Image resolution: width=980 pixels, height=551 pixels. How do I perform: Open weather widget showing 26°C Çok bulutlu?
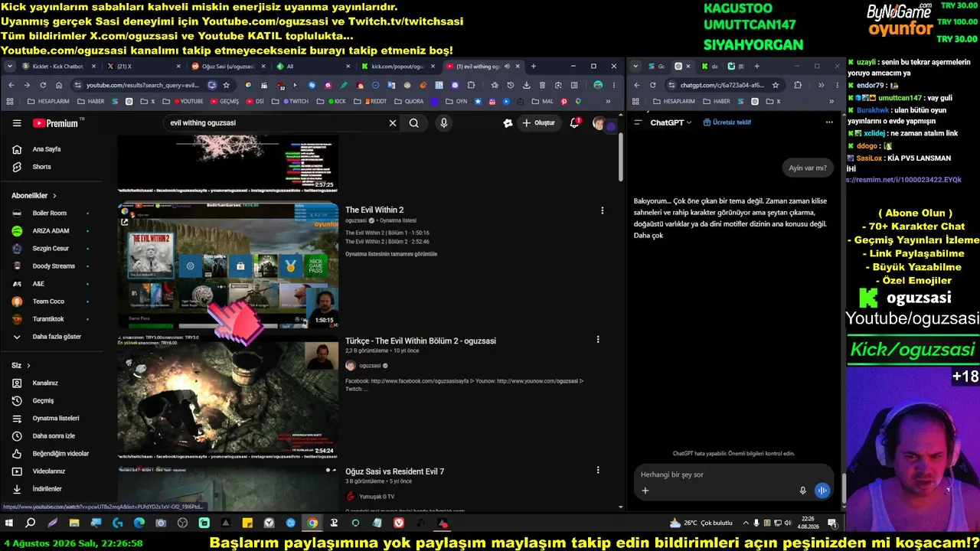pyautogui.click(x=701, y=523)
